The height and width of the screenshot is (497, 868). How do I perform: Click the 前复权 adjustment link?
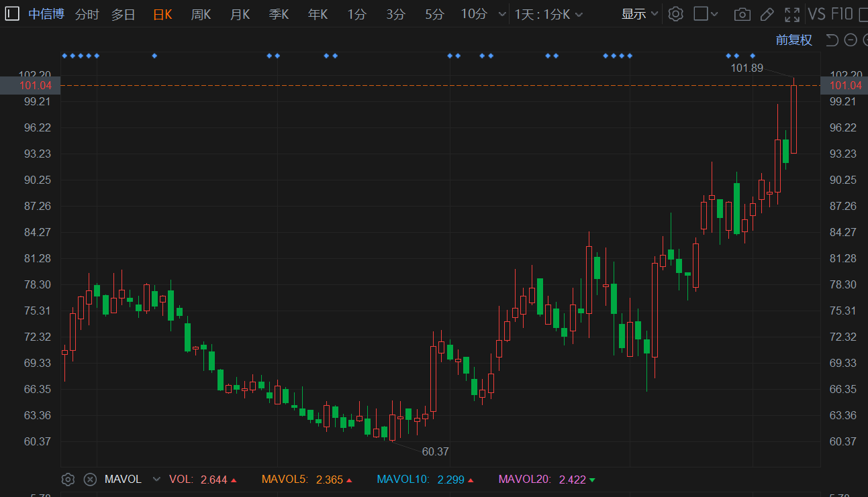[x=793, y=40]
